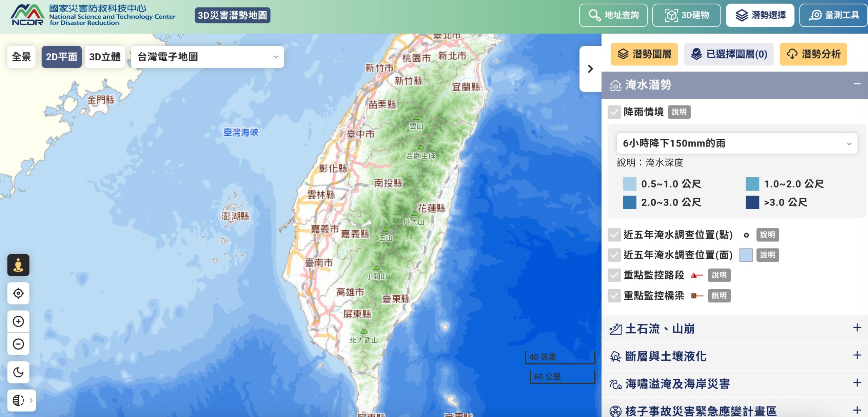Click the 全景 button

click(21, 57)
